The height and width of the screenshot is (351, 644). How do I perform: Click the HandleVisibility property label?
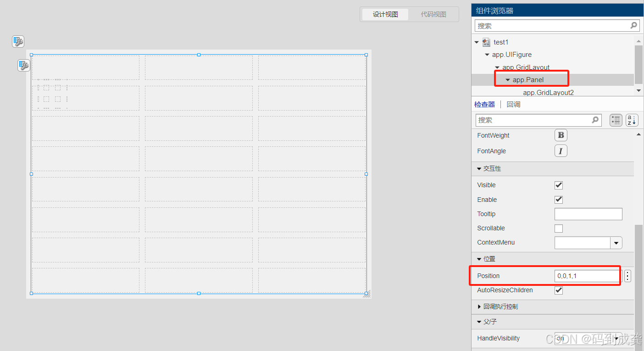(x=499, y=339)
